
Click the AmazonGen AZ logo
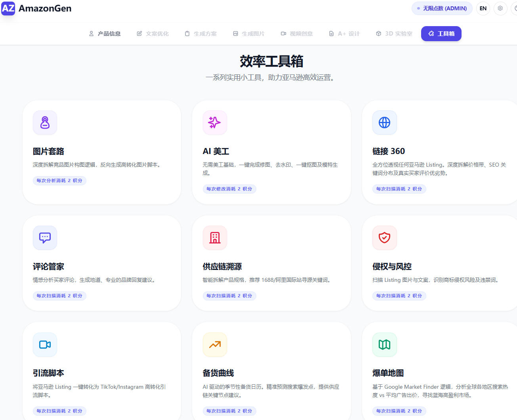pyautogui.click(x=8, y=8)
